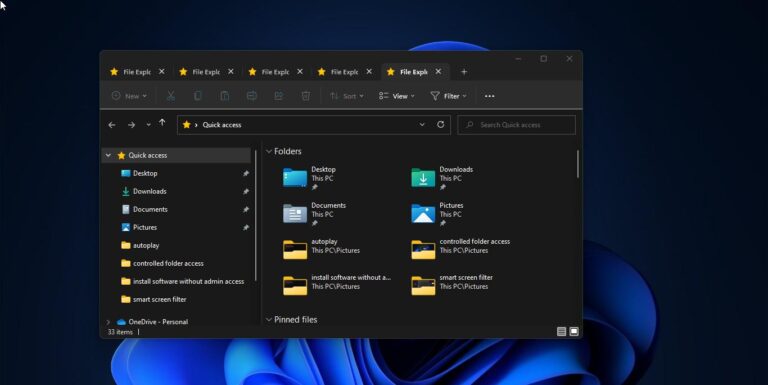Open controlled folder access in navigation pane
The height and width of the screenshot is (385, 768).
(168, 264)
